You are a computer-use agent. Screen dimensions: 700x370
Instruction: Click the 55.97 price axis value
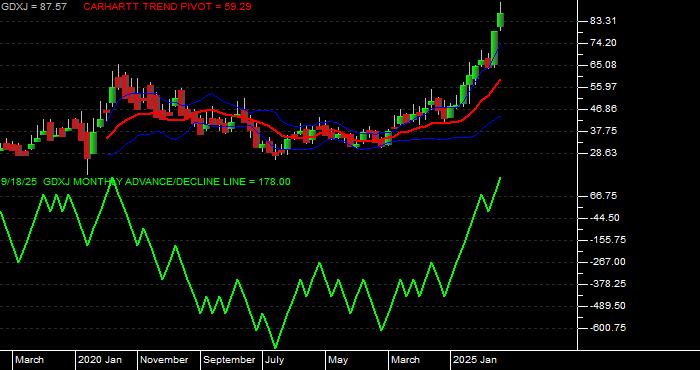602,87
